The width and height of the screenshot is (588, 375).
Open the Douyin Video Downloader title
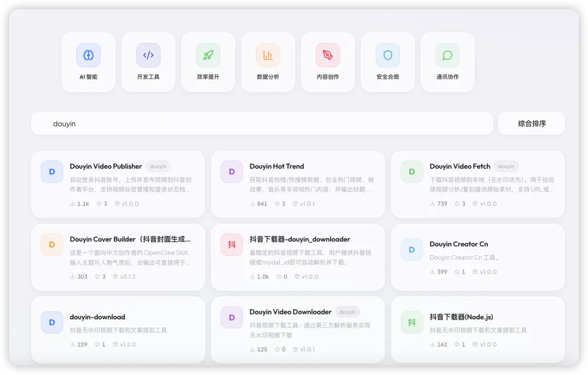[291, 312]
